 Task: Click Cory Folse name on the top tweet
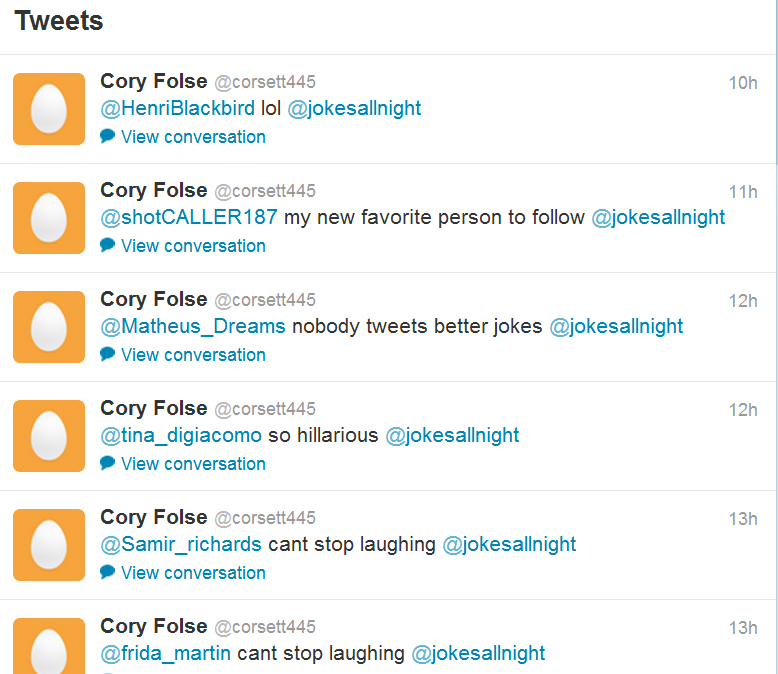pos(153,81)
